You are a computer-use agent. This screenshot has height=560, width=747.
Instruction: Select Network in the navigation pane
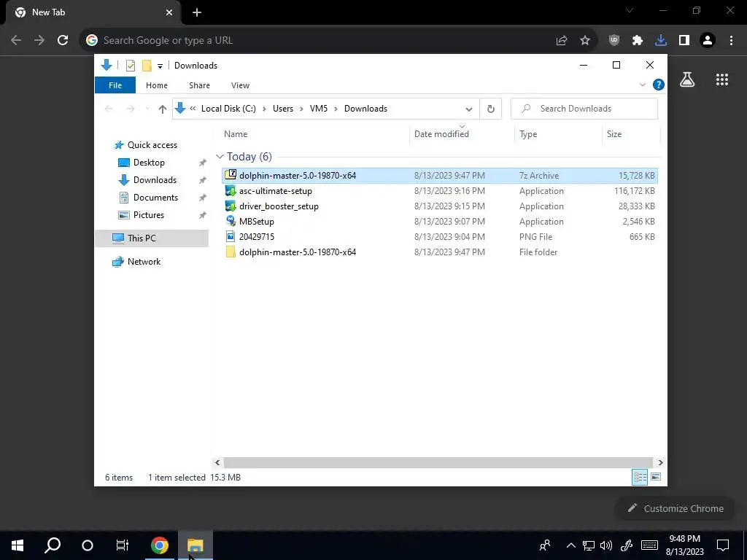[x=144, y=262]
